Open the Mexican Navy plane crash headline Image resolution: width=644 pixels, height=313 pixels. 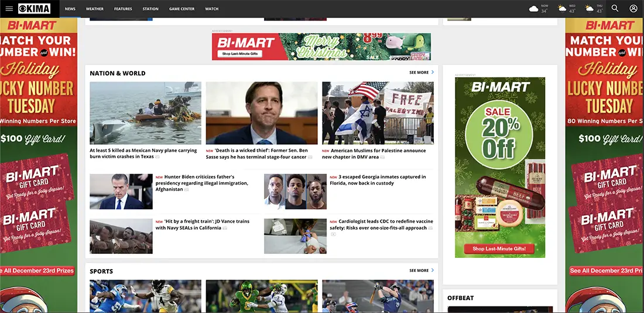pos(143,154)
